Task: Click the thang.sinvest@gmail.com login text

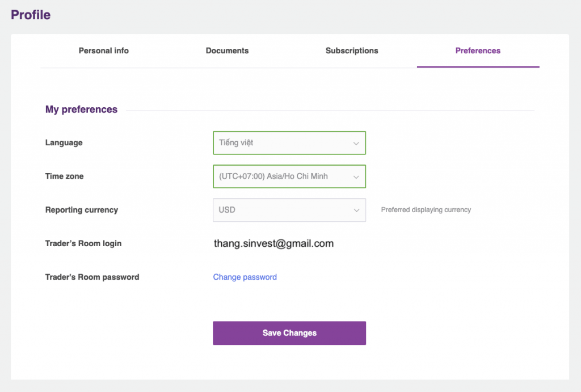Action: [274, 243]
